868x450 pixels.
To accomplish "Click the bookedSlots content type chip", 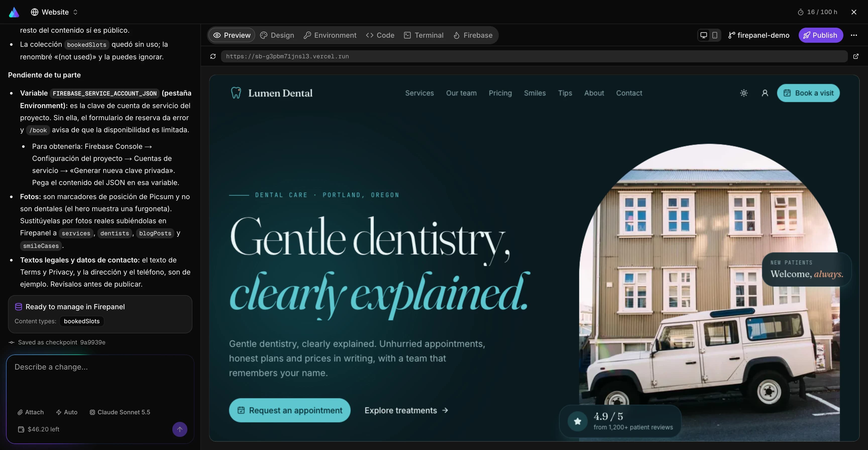I will pyautogui.click(x=82, y=321).
